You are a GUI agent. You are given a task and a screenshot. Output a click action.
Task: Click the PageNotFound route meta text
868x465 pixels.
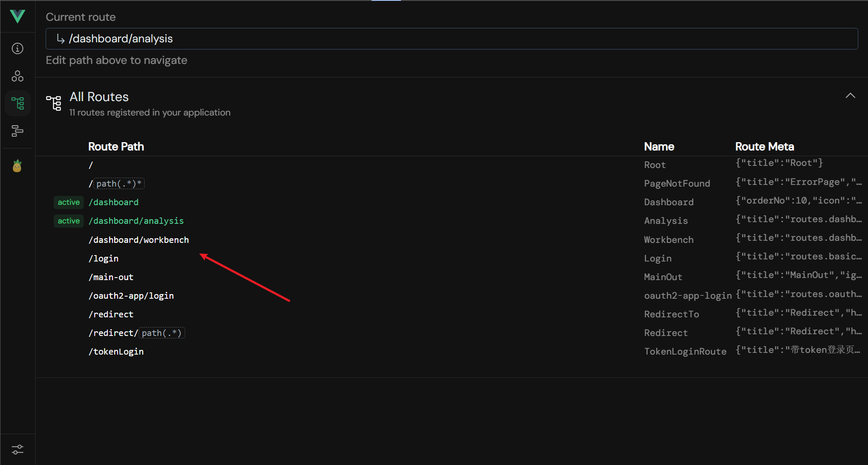[798, 182]
